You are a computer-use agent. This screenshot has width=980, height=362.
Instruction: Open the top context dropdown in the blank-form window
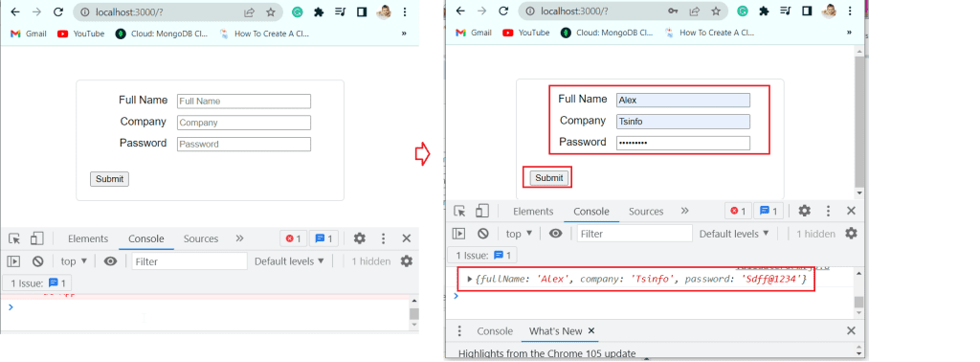pos(75,261)
